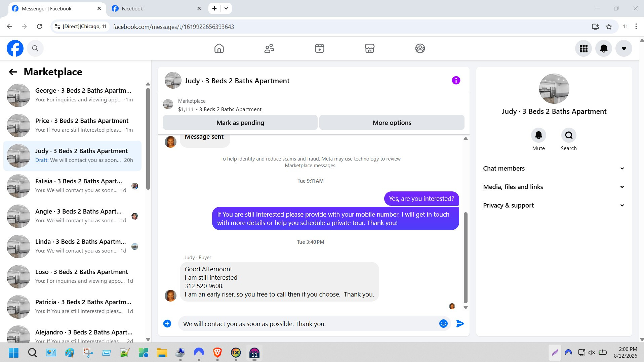This screenshot has height=362, width=644.
Task: Click Judy's avatar beside her message
Action: coord(170,296)
